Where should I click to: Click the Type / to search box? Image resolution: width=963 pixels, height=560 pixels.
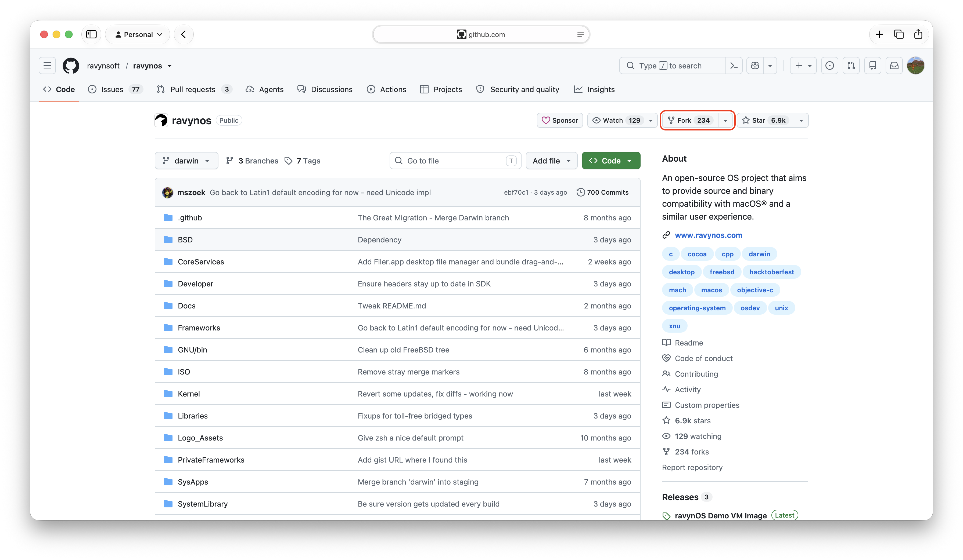click(672, 66)
